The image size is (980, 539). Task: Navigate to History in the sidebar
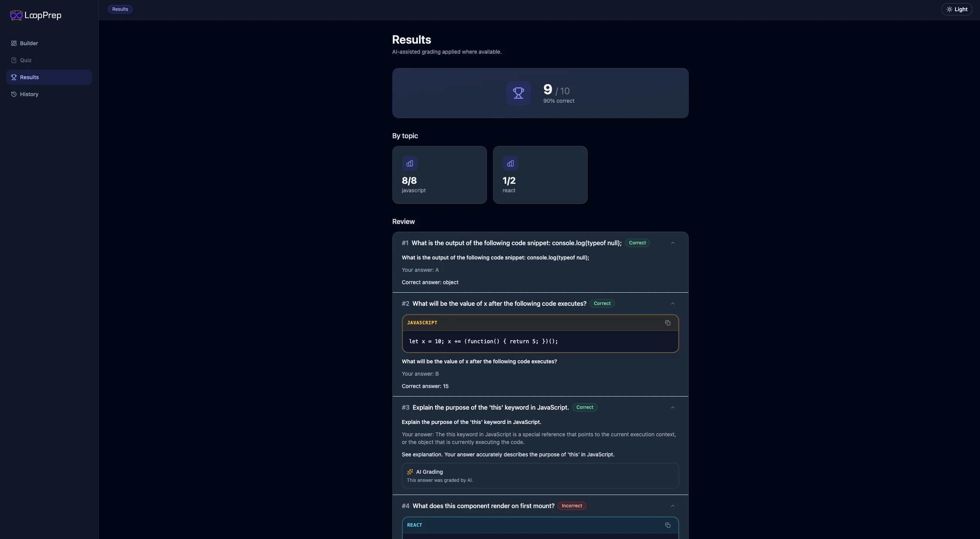coord(29,94)
